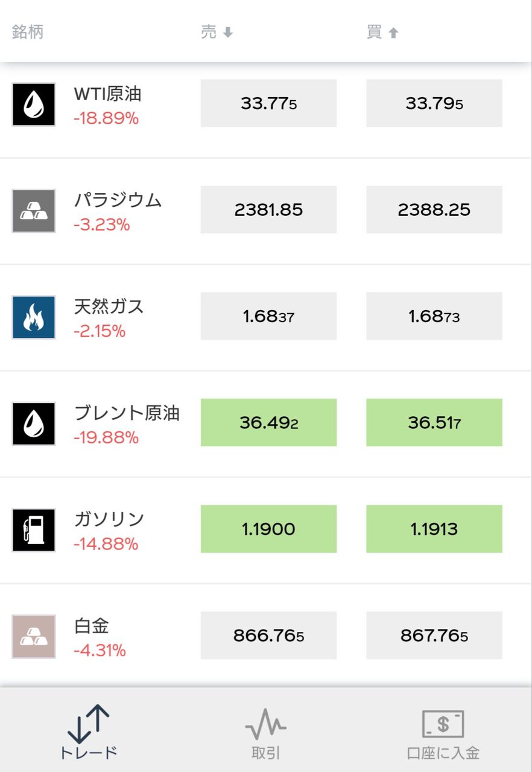Screen dimensions: 532x772
Task: Tap the 天然ガス flame icon
Action: coord(34,317)
